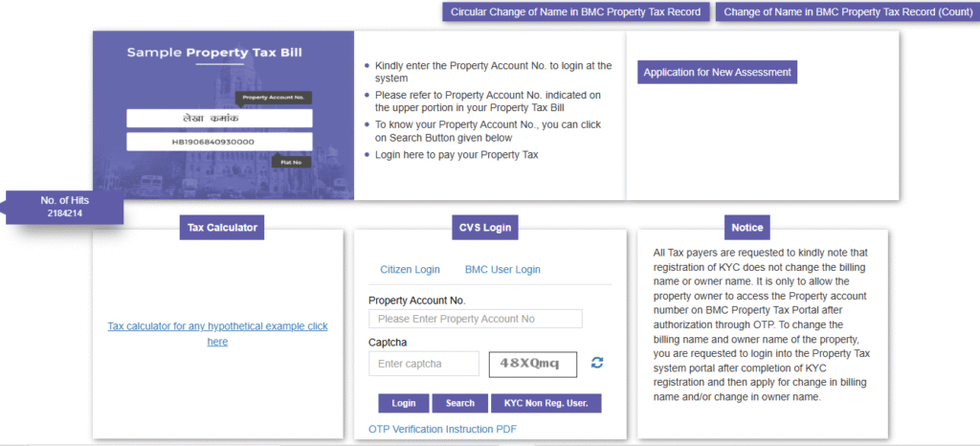Screen dimensions: 980x446
Task: Focus the Enter captcha field
Action: [x=424, y=364]
